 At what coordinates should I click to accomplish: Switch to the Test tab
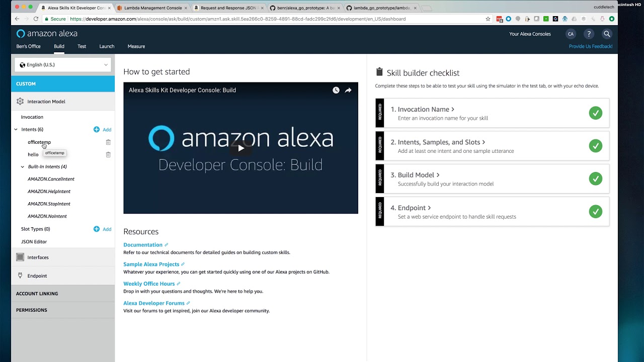click(x=82, y=46)
